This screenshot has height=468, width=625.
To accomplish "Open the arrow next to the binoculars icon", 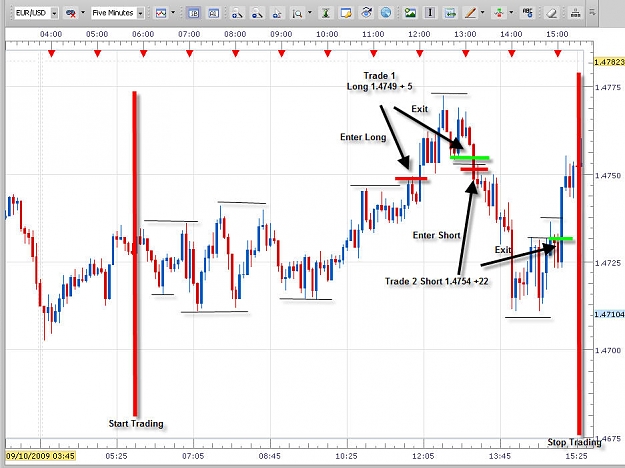I will pyautogui.click(x=83, y=13).
